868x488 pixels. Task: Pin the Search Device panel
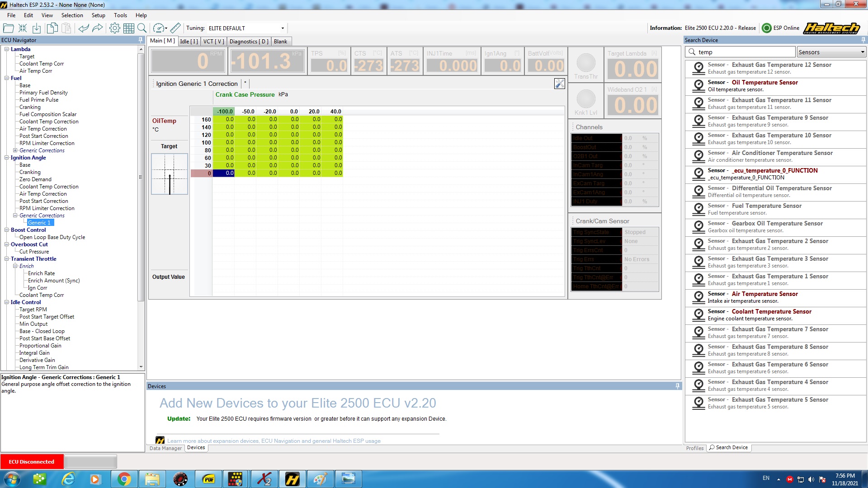[863, 40]
